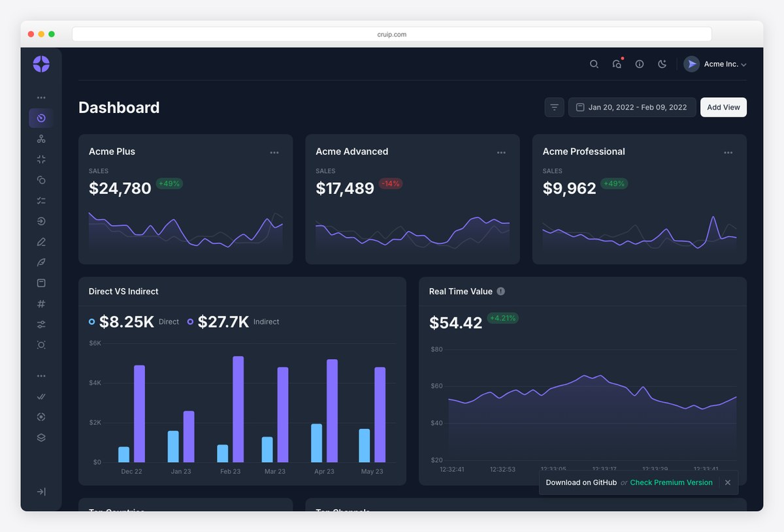Viewport: 784px width, 532px height.
Task: Click the Acme Plus card title
Action: click(x=112, y=151)
